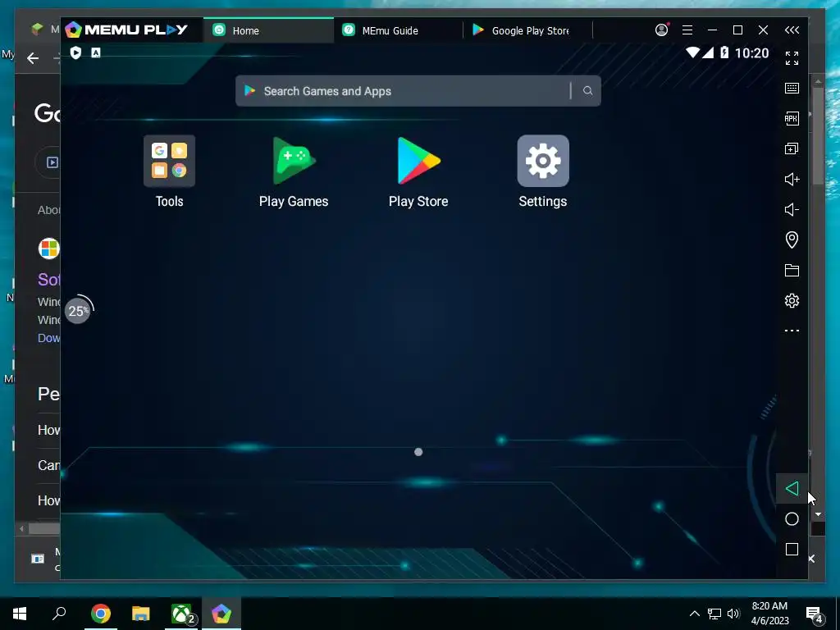Decrease volume in MEmu sidebar
The width and height of the screenshot is (840, 630).
click(x=792, y=209)
